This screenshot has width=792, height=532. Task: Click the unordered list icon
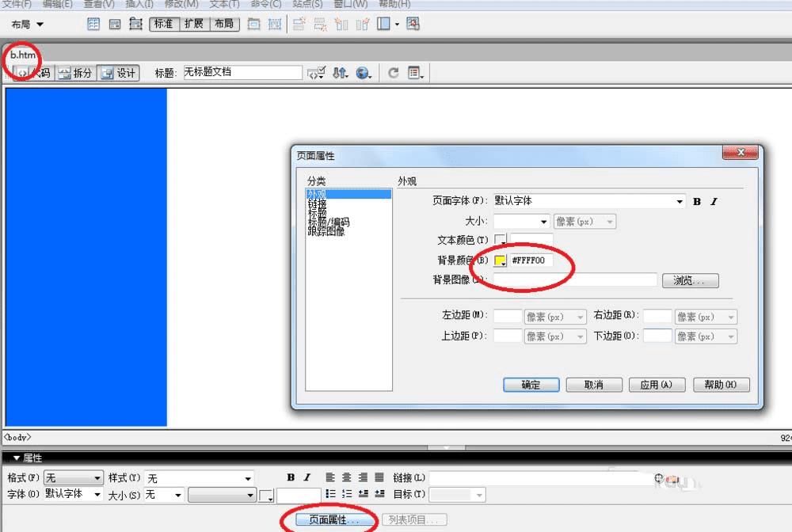pyautogui.click(x=330, y=494)
